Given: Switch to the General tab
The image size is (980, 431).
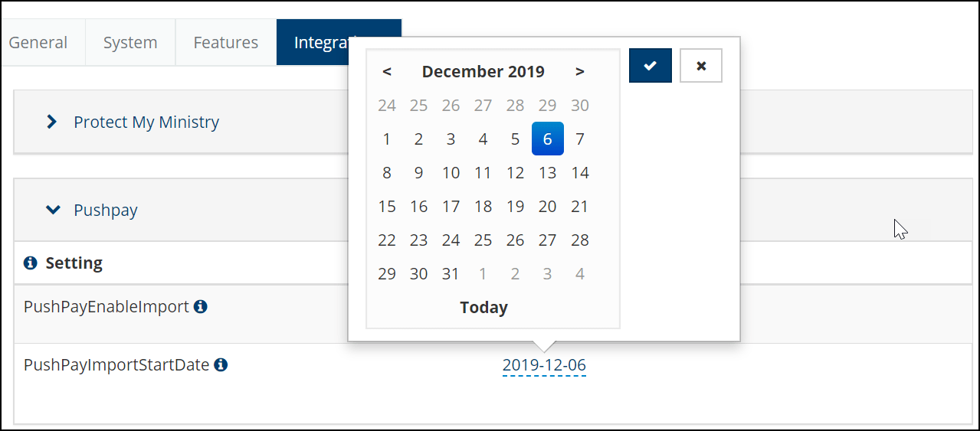Looking at the screenshot, I should click(38, 43).
